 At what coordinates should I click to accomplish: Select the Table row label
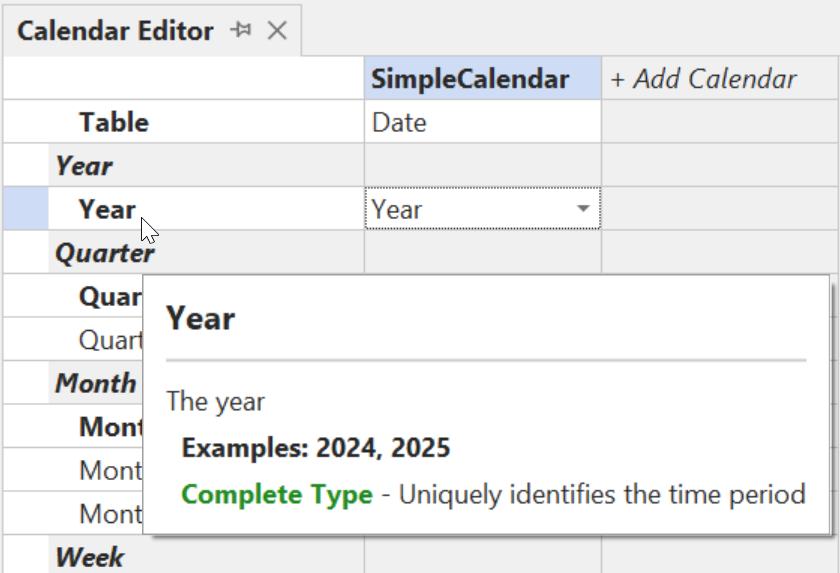[114, 123]
